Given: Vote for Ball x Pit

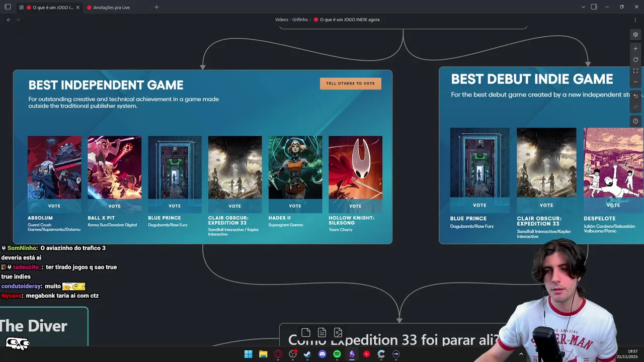Looking at the screenshot, I should point(114,206).
